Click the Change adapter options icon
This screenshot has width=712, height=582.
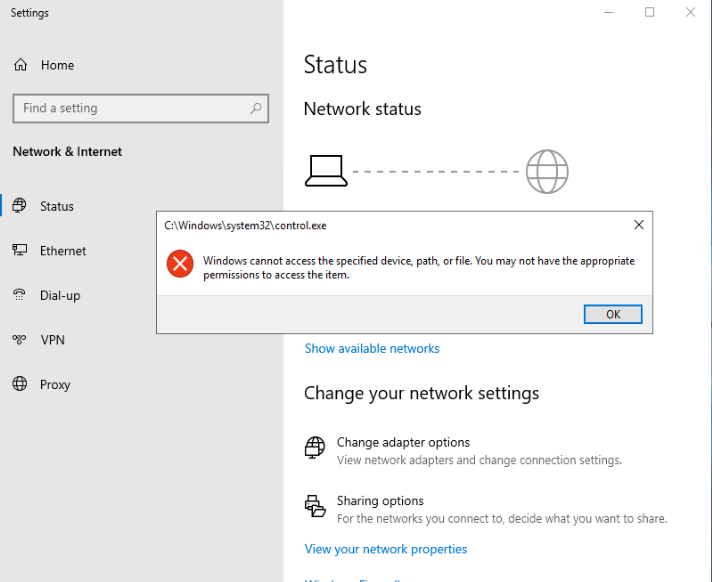tap(315, 447)
